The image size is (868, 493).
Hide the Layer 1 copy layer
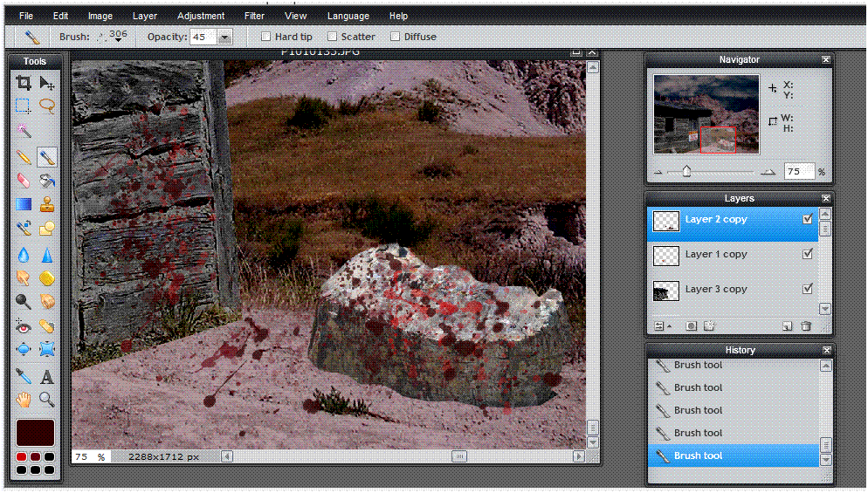(x=808, y=254)
